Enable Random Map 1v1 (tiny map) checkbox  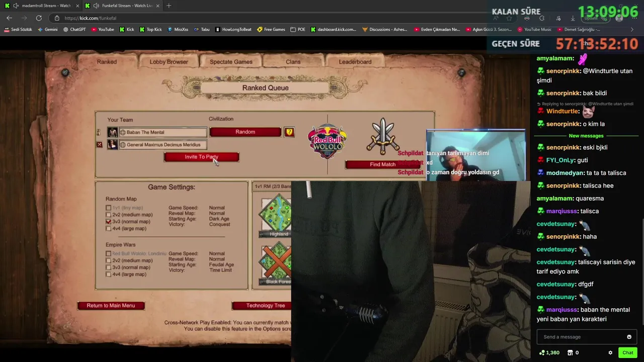pos(108,208)
